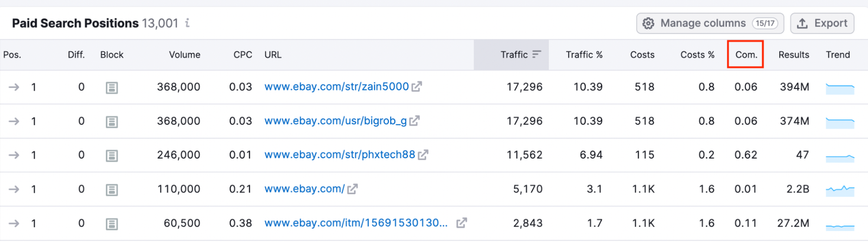The image size is (868, 242).
Task: Open Manage columns settings
Action: click(710, 23)
